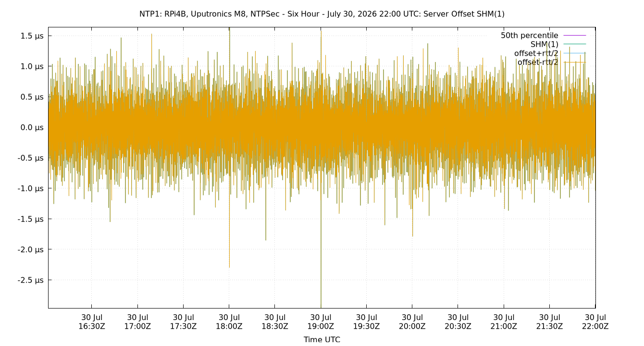Click the offset-rtt/2 legend line sample
The image size is (644, 346).
pyautogui.click(x=574, y=62)
